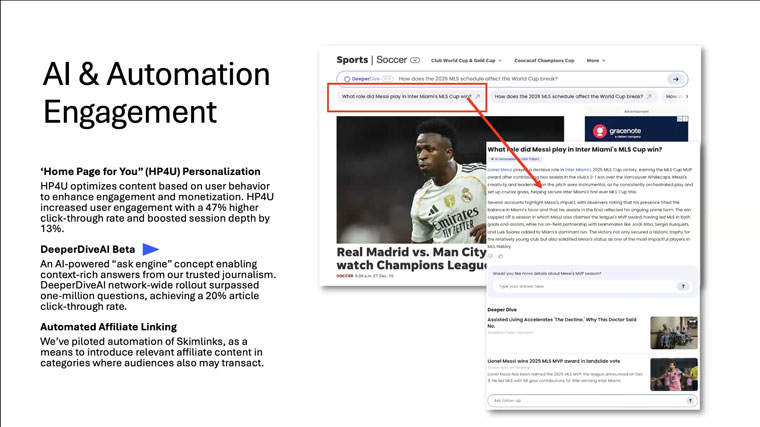Expand the More navigation dropdown
The width and height of the screenshot is (760, 427).
[596, 61]
